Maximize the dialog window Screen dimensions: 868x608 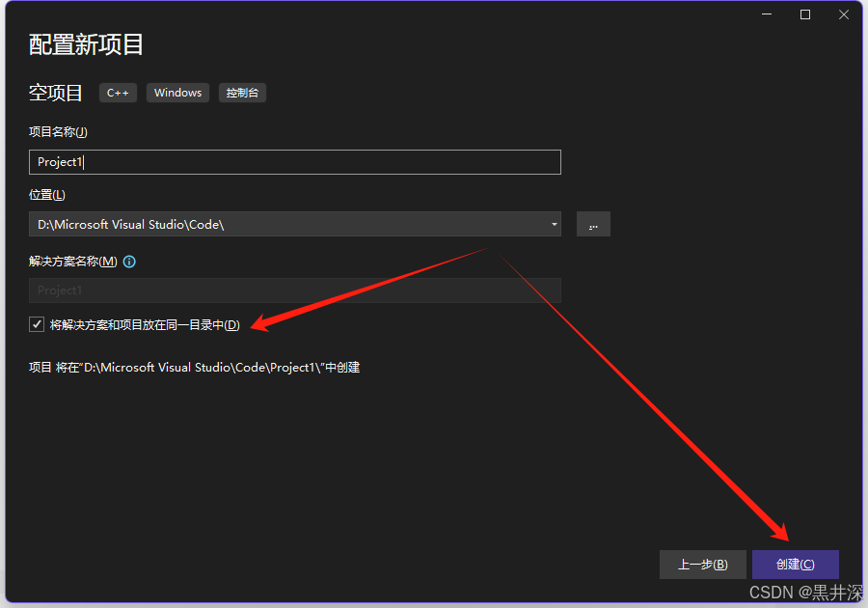[805, 14]
